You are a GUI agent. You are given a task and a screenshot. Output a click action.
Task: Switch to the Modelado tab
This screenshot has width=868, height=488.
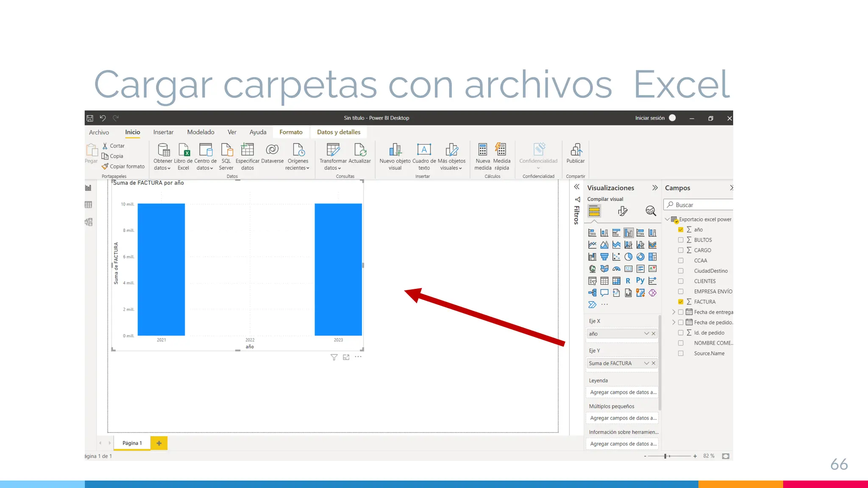[201, 132]
